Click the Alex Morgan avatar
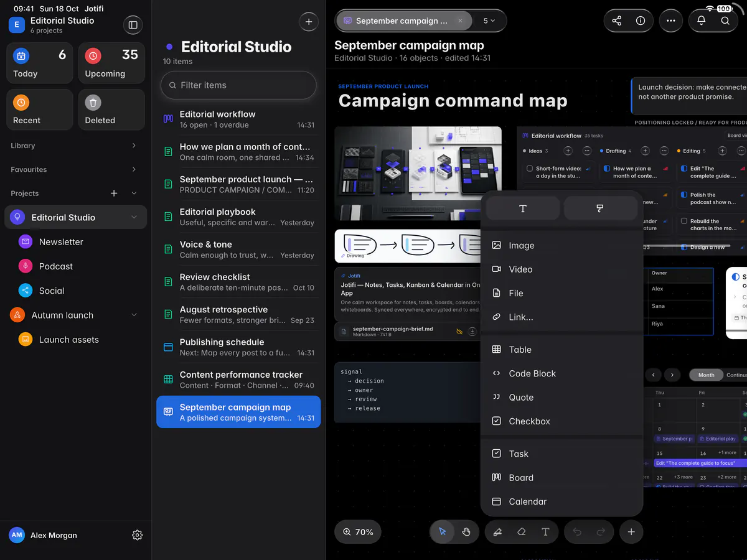Image resolution: width=747 pixels, height=560 pixels. [x=17, y=535]
